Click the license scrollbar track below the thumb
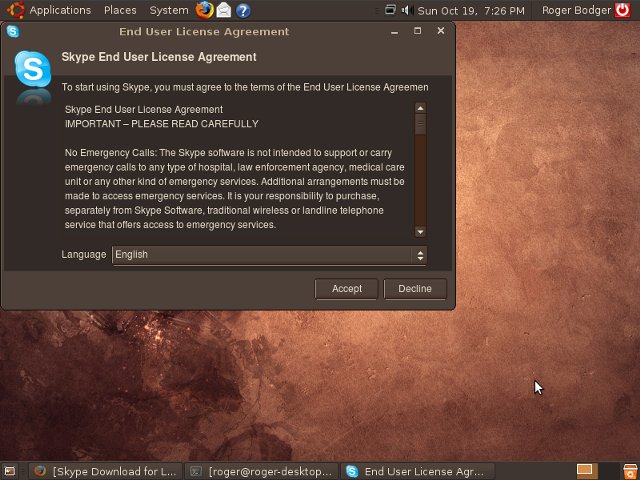Screen dimensions: 640x480 pyautogui.click(x=420, y=180)
